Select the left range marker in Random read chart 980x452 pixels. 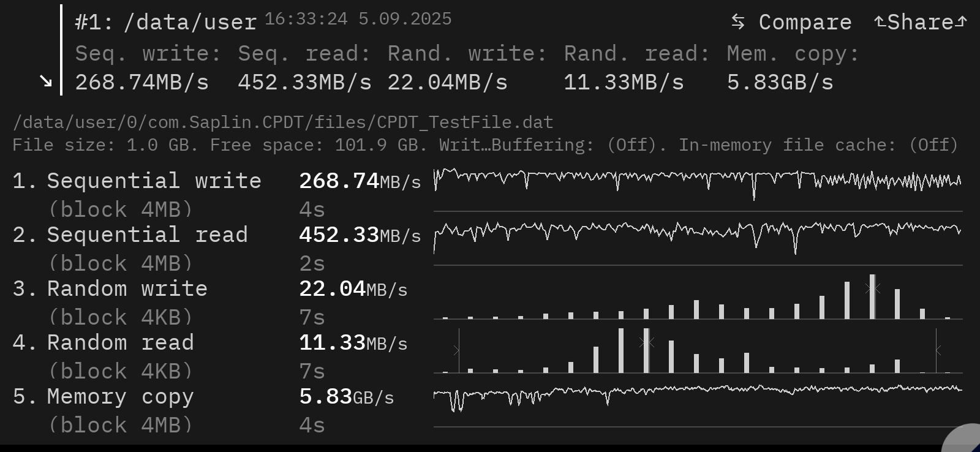click(458, 350)
